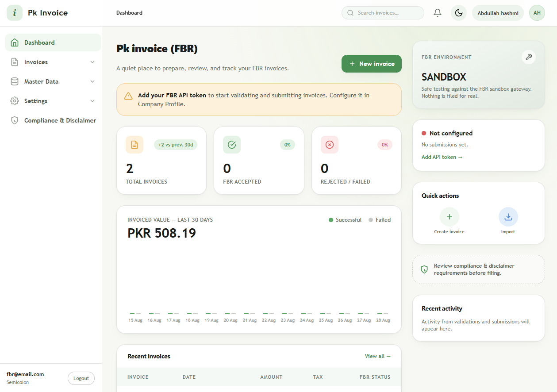
Task: Click the +2 vs prev. 30d badge
Action: click(x=176, y=145)
